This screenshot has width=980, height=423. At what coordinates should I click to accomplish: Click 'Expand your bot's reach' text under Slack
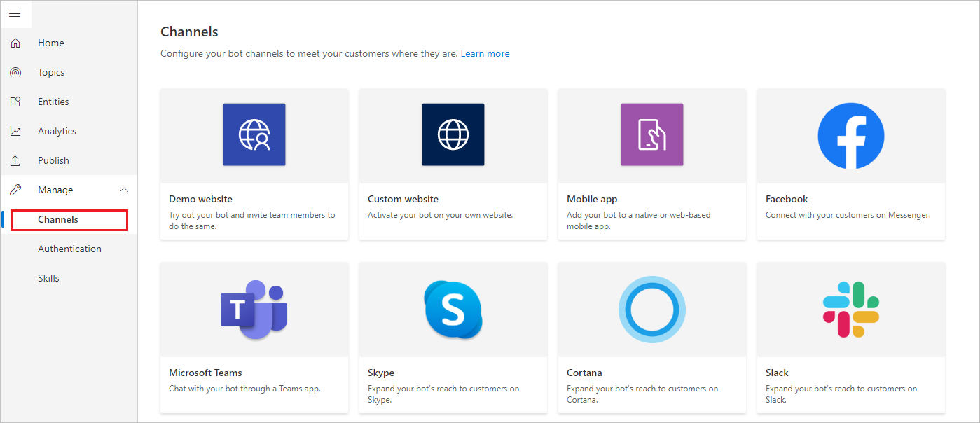[841, 394]
